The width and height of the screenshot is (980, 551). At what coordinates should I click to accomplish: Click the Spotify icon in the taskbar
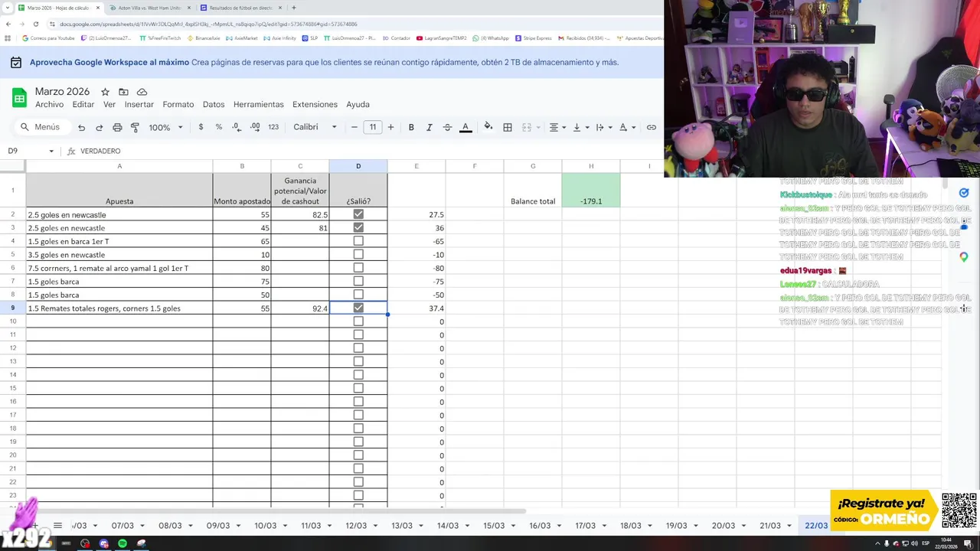click(122, 543)
